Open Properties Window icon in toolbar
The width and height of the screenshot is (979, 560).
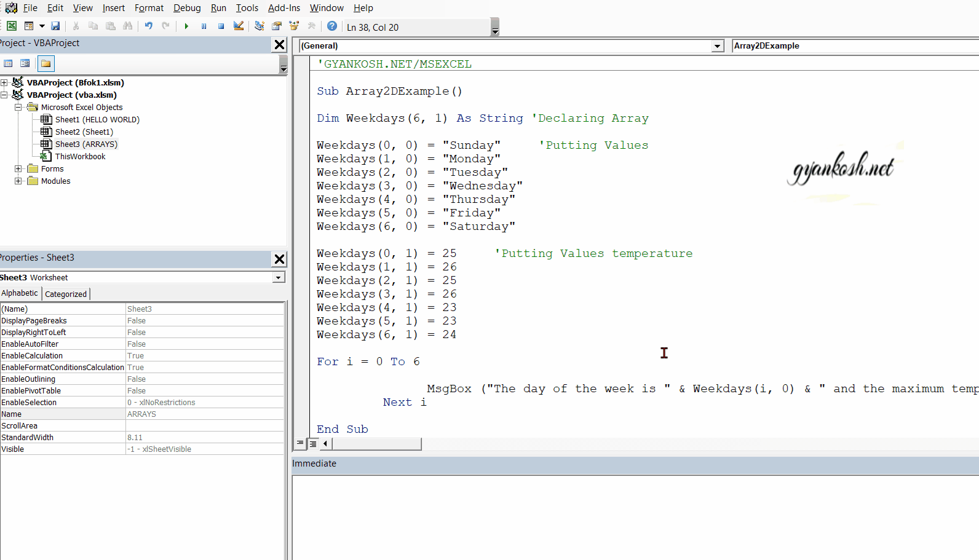pos(277,26)
